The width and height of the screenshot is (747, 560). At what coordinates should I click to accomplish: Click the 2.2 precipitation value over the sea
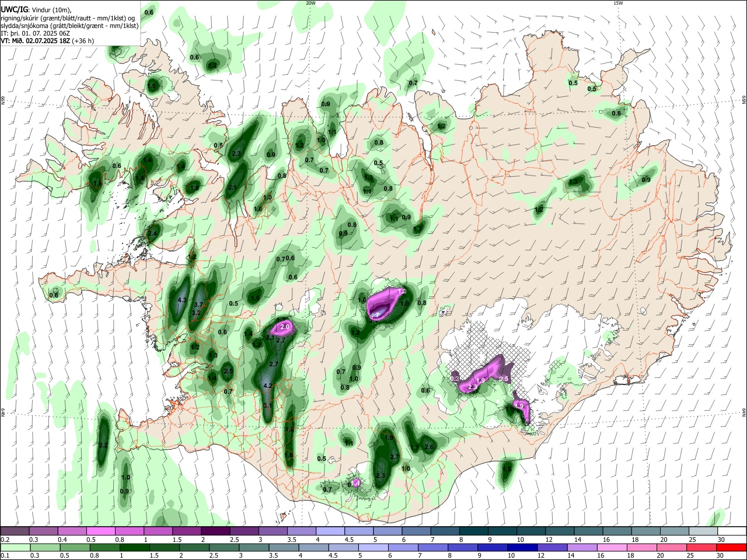pyautogui.click(x=103, y=445)
